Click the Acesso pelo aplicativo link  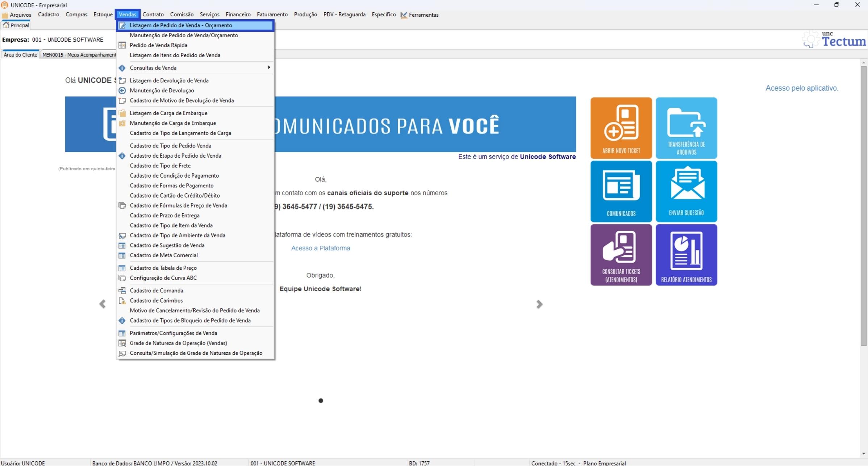801,88
